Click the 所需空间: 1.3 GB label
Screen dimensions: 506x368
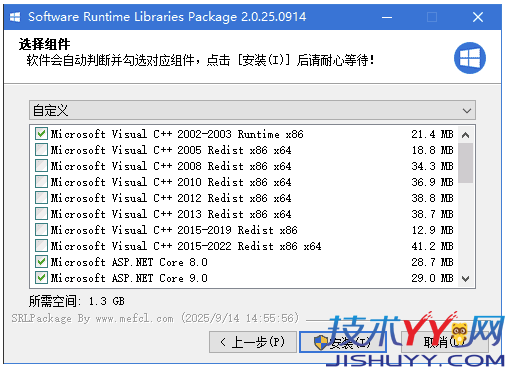(x=77, y=301)
